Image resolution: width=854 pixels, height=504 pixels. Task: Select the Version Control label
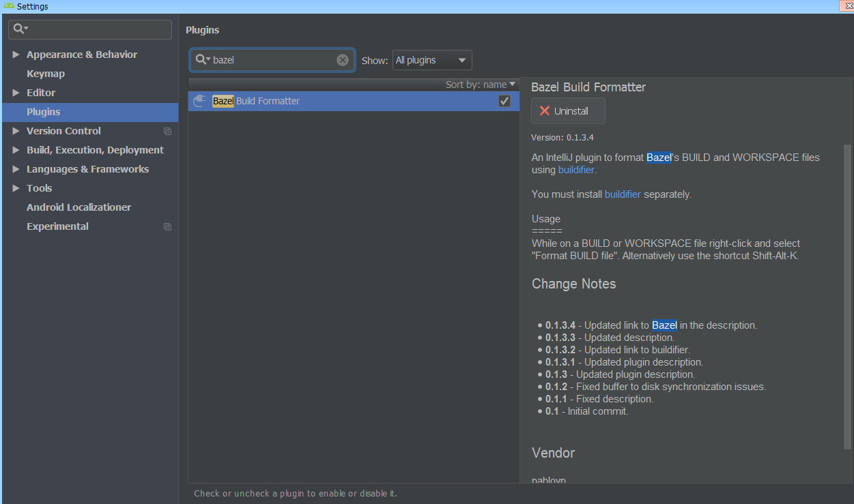tap(63, 131)
